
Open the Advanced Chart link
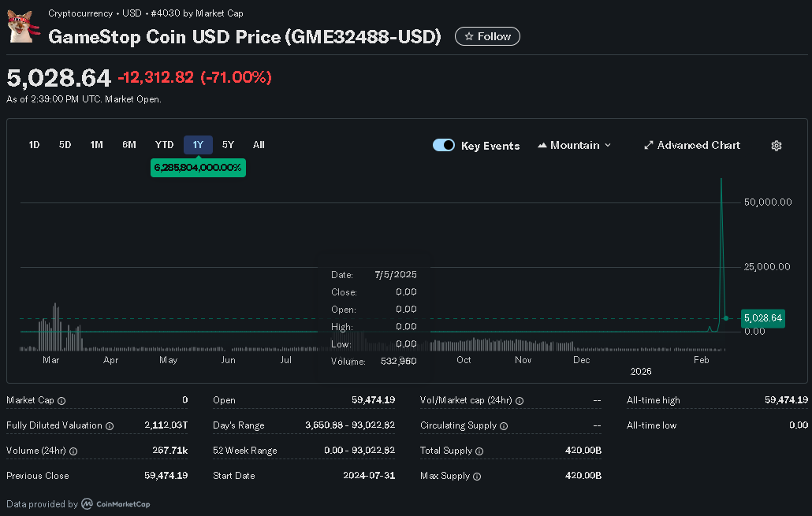(x=692, y=146)
